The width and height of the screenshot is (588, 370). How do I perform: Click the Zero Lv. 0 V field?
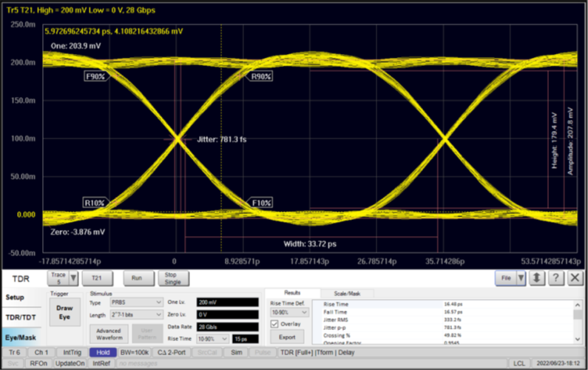(x=227, y=314)
